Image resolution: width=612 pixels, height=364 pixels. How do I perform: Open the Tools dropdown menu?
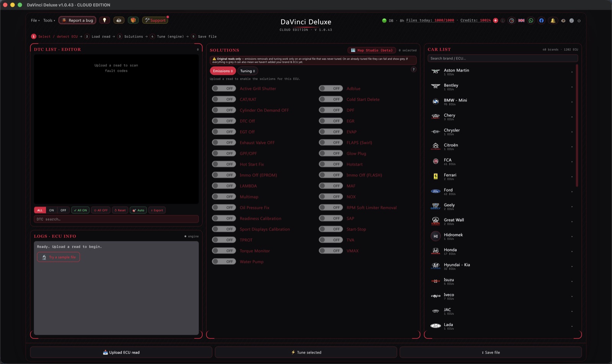click(49, 21)
